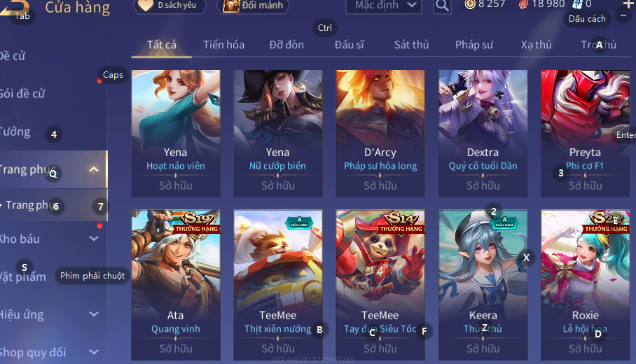Viewport: 636px width, 364px height.
Task: Switch to the Pháp sư tab
Action: (473, 45)
